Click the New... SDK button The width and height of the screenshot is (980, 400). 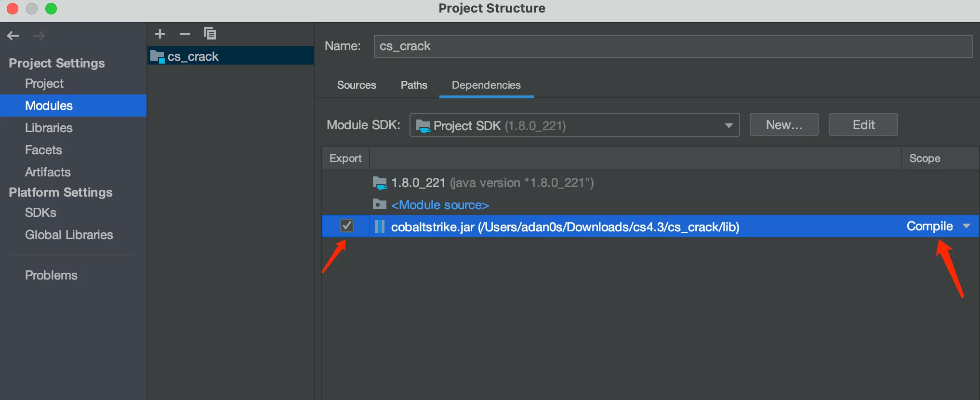(784, 125)
